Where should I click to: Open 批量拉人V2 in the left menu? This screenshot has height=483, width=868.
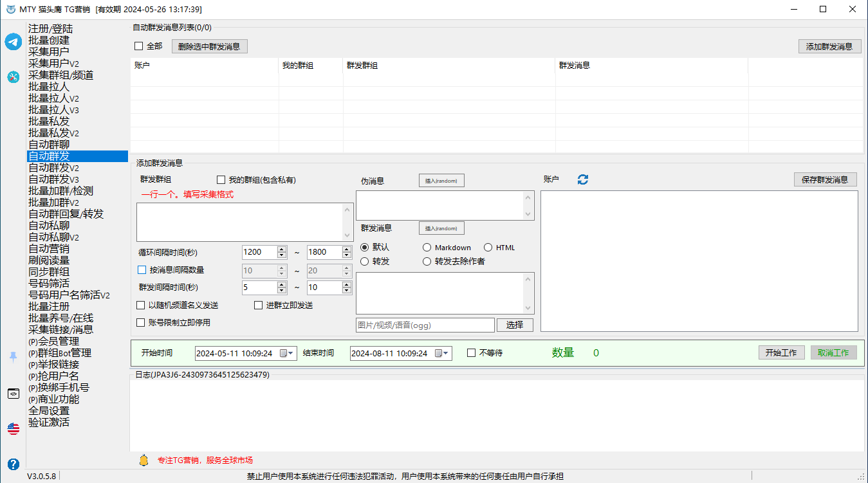53,98
